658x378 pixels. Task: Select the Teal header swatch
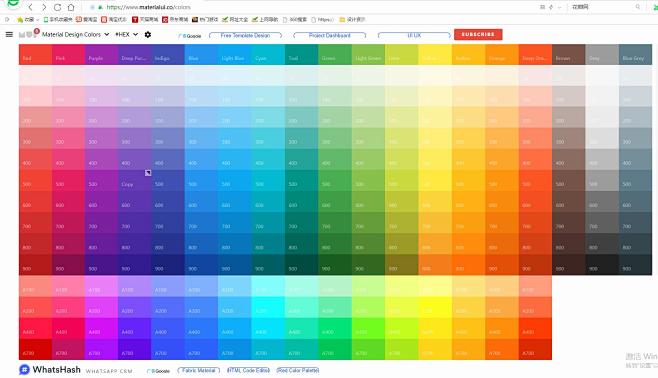(302, 55)
